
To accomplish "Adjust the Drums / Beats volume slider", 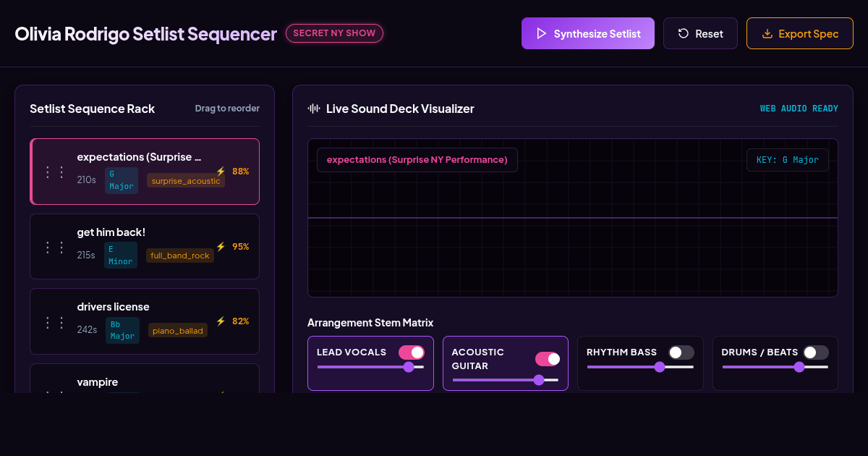I will coord(775,367).
